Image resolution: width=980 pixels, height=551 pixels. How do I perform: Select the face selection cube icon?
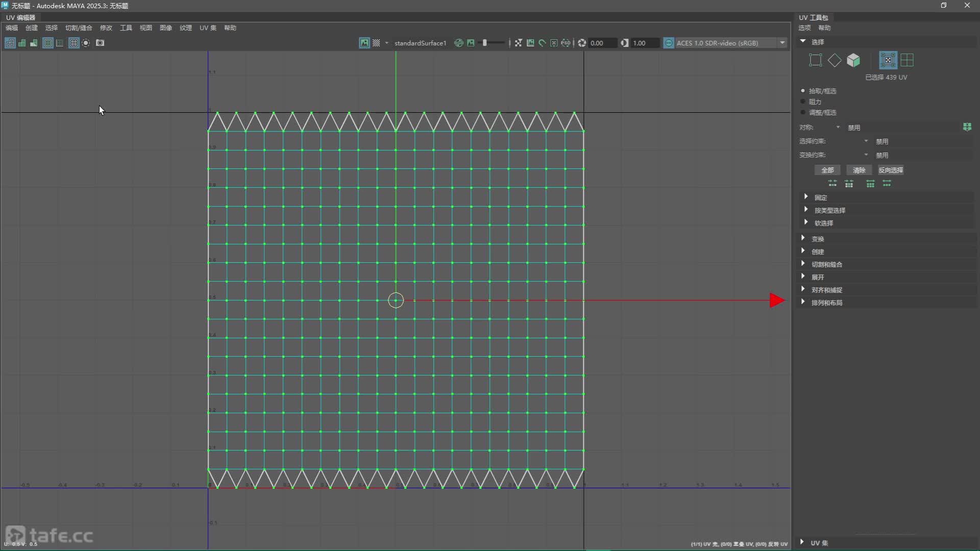[x=853, y=60]
